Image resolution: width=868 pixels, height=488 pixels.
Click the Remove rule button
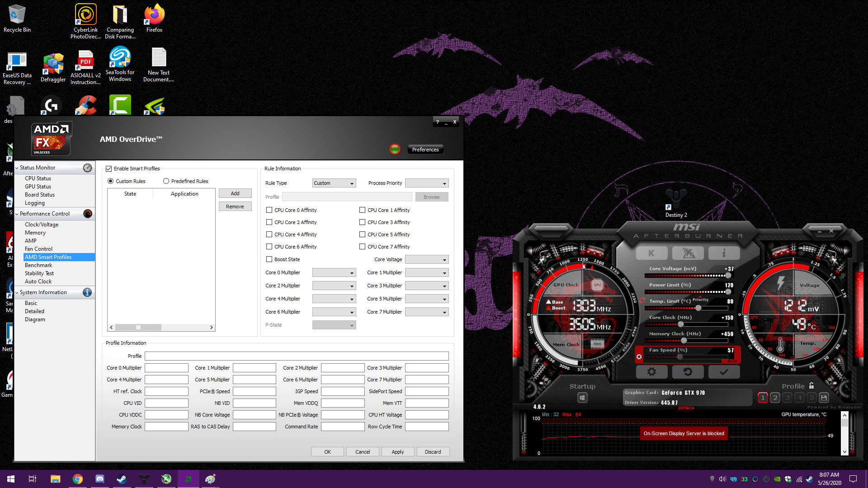click(235, 206)
